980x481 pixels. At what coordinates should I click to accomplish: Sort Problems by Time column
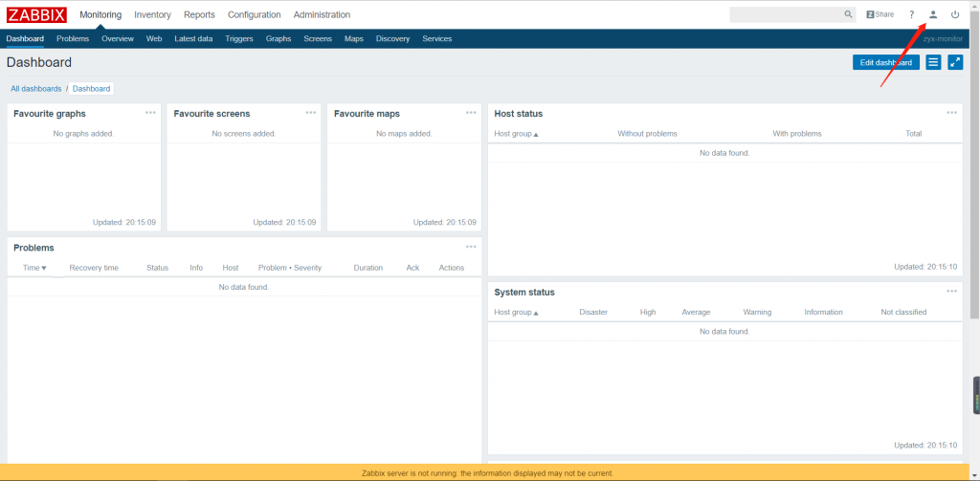tap(34, 268)
